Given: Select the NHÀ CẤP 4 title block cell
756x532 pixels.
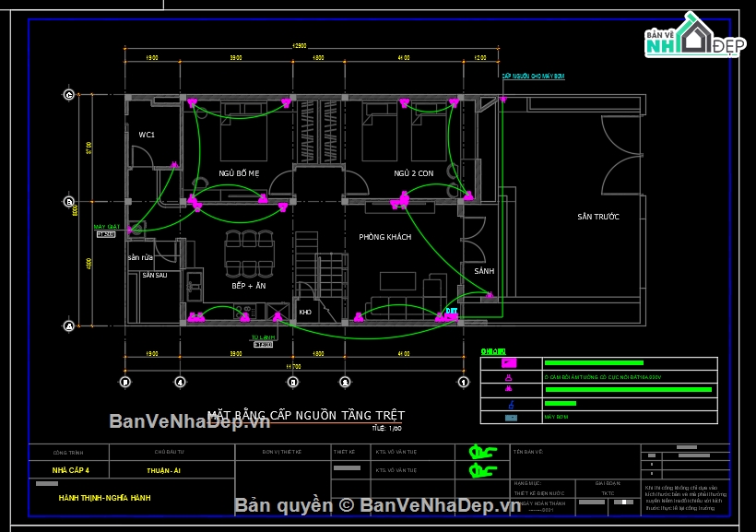Looking at the screenshot, I should pyautogui.click(x=70, y=470).
